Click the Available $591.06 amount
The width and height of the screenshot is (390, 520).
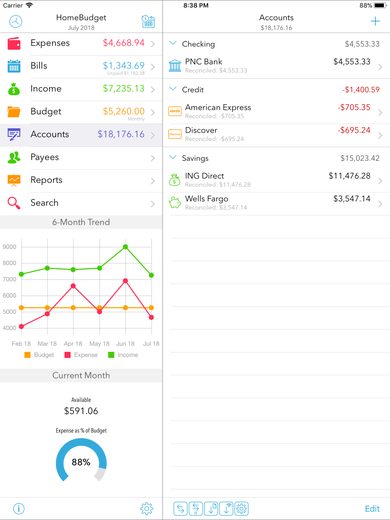81,411
